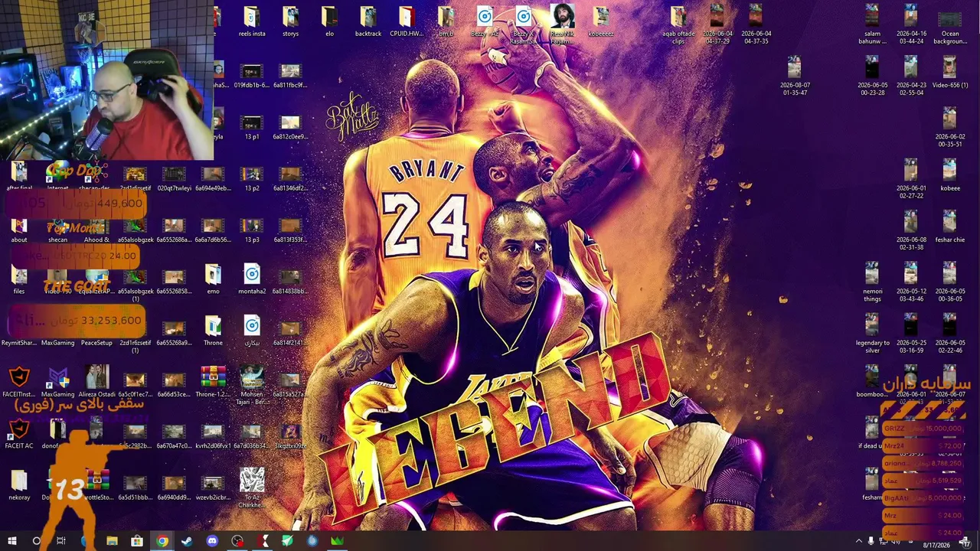Select video file 2026-05-12 03-43-46
The image size is (980, 551).
(x=911, y=282)
